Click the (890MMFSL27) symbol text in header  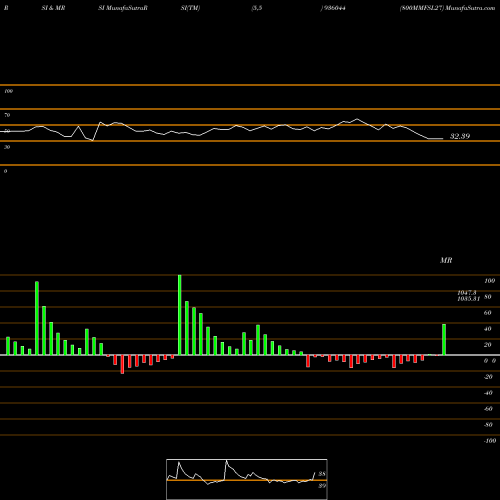point(422,8)
